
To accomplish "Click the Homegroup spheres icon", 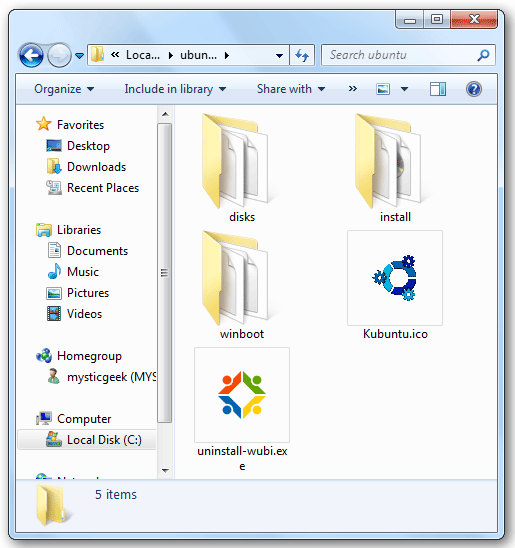I will pyautogui.click(x=44, y=355).
